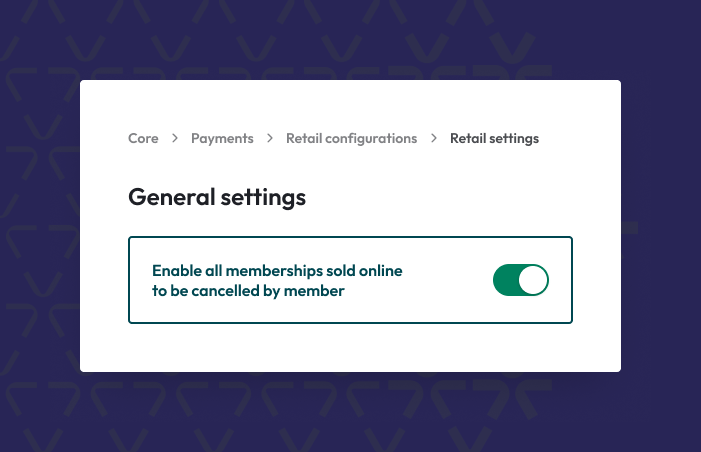
Task: Click patterned background below the dialog
Action: pyautogui.click(x=350, y=412)
